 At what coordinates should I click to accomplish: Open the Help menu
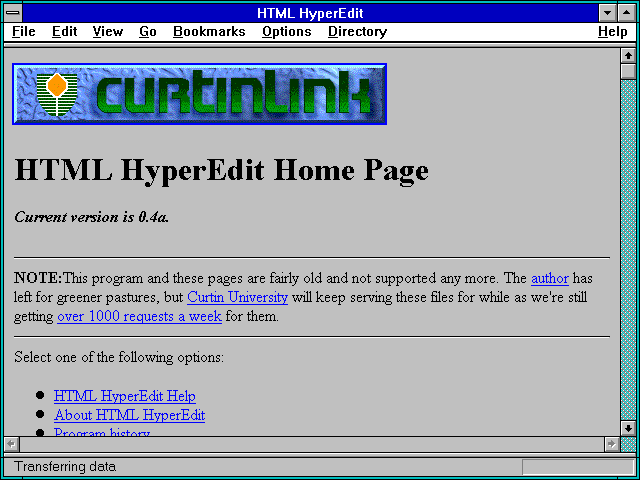(613, 32)
